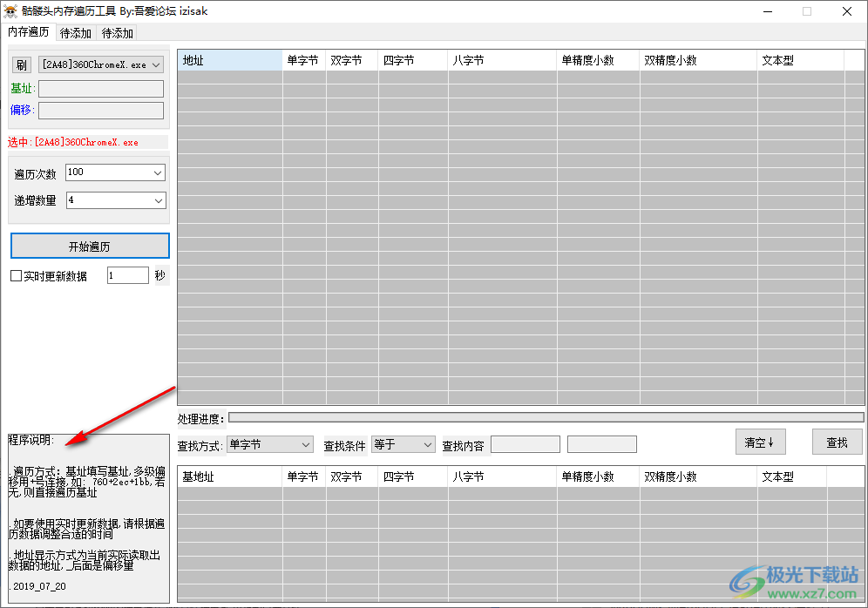Click the 基址 base address input field

point(101,89)
